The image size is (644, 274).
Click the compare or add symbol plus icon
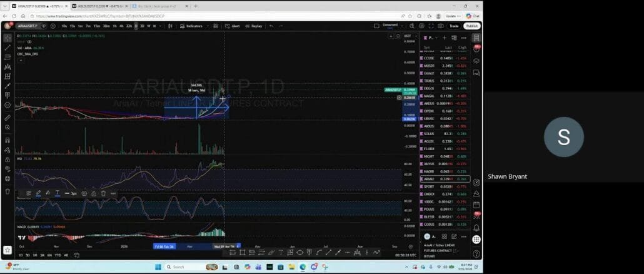[53, 26]
